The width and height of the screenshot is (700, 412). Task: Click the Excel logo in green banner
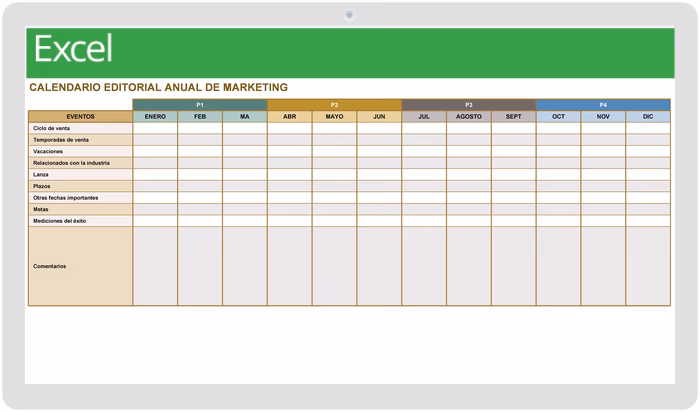73,49
